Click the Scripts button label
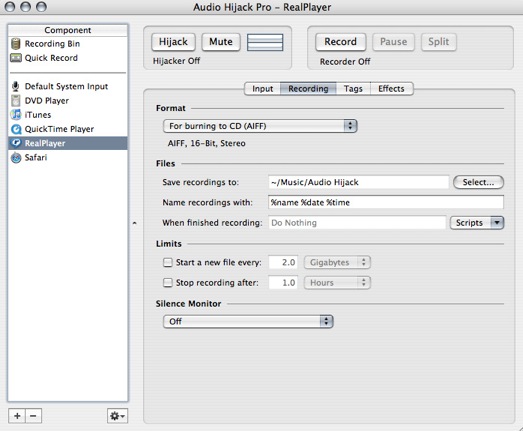This screenshot has height=431, width=523. click(469, 223)
